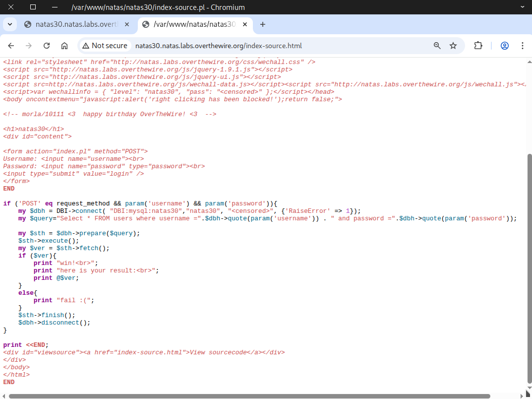Open the zoom magnifier icon in address bar
The height and width of the screenshot is (399, 532).
[437, 46]
